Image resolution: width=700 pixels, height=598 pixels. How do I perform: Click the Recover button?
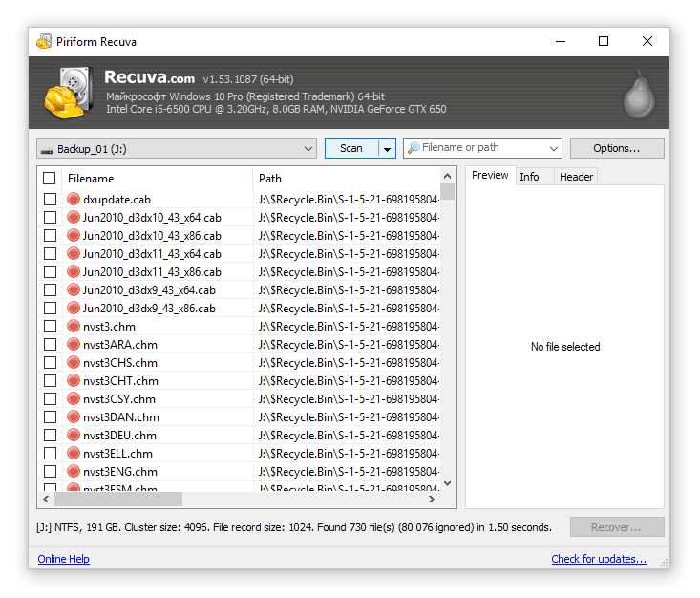click(x=617, y=527)
